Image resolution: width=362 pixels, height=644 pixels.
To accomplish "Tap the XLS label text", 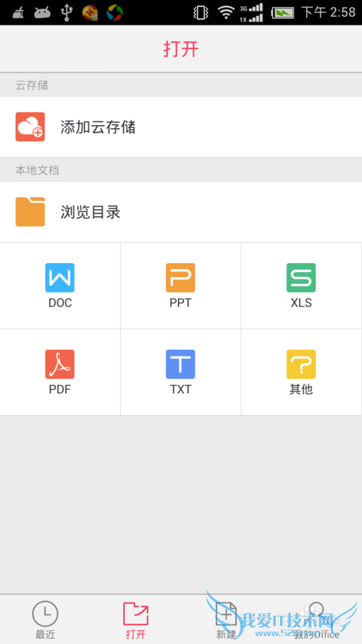I will (301, 303).
